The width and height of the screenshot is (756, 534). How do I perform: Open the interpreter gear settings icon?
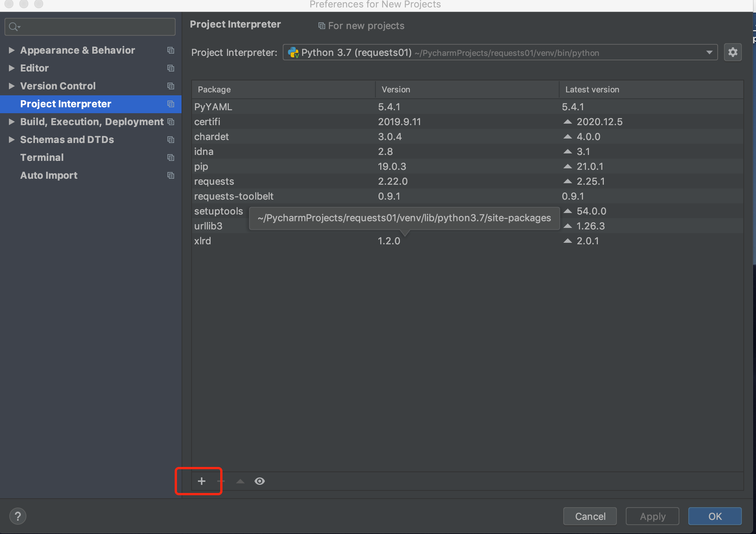tap(733, 52)
